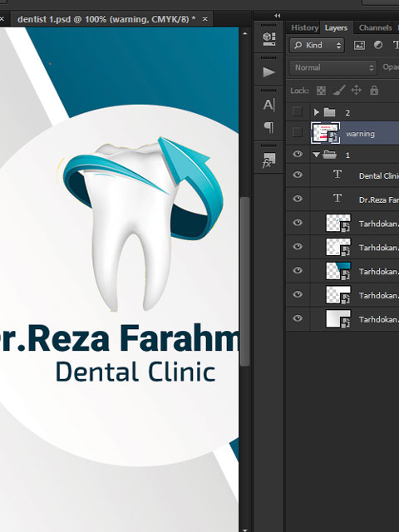Open the Styles fx panel icon
The height and width of the screenshot is (532, 399).
click(268, 160)
